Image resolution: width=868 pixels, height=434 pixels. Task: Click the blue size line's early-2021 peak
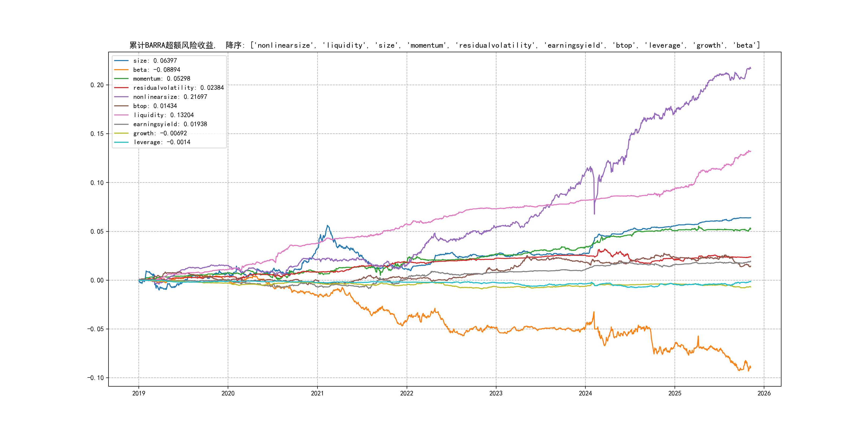pos(327,226)
